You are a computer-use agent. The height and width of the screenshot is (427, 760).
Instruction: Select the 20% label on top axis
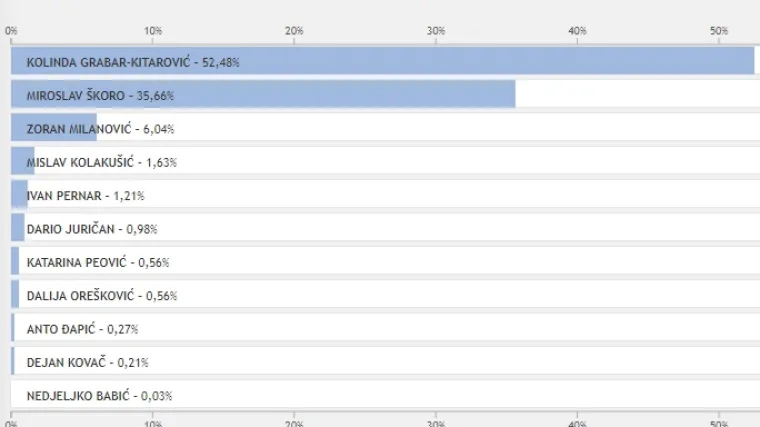[x=294, y=31]
